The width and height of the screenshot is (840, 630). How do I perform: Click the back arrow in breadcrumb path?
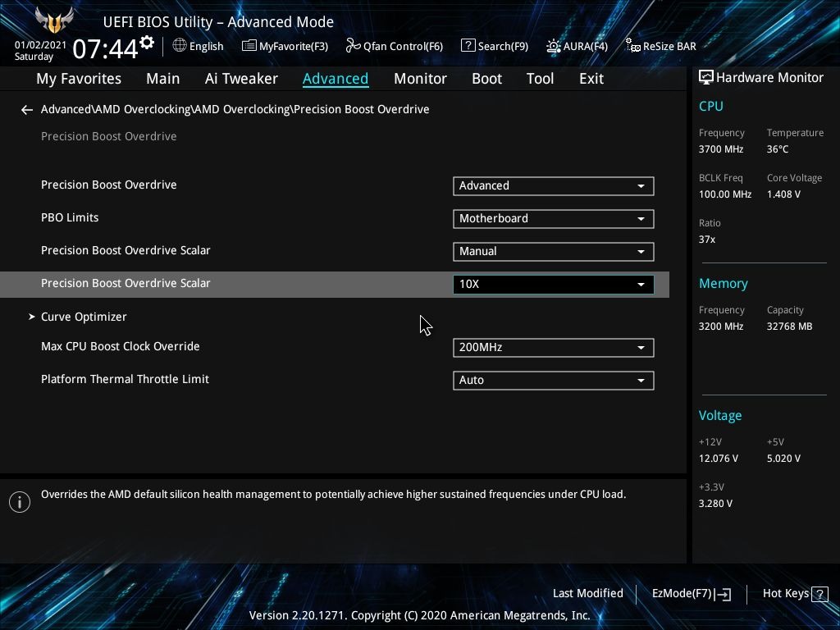tap(27, 110)
